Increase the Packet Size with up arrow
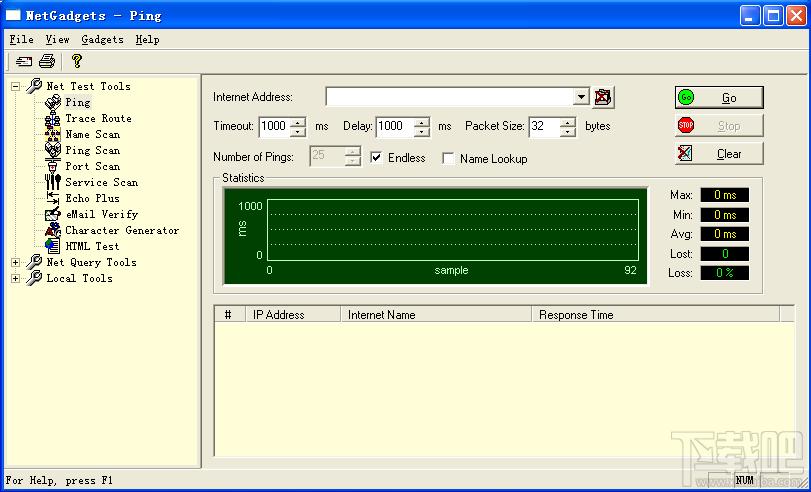This screenshot has height=492, width=811. coord(568,122)
